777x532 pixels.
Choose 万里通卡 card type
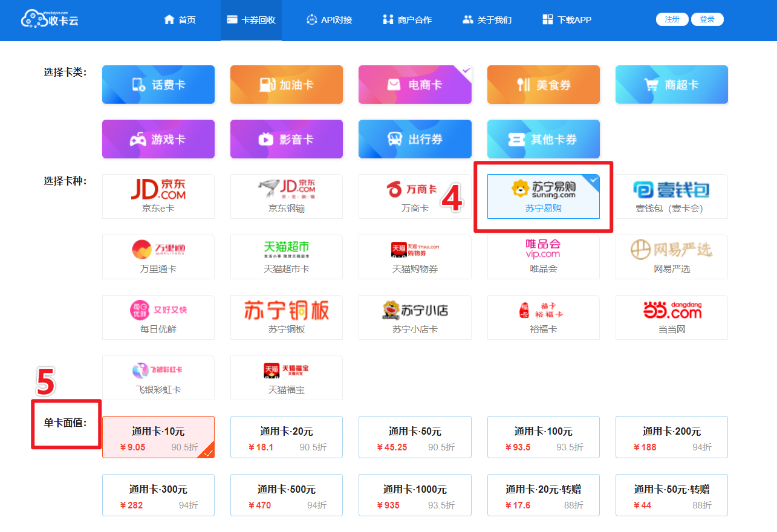point(158,257)
